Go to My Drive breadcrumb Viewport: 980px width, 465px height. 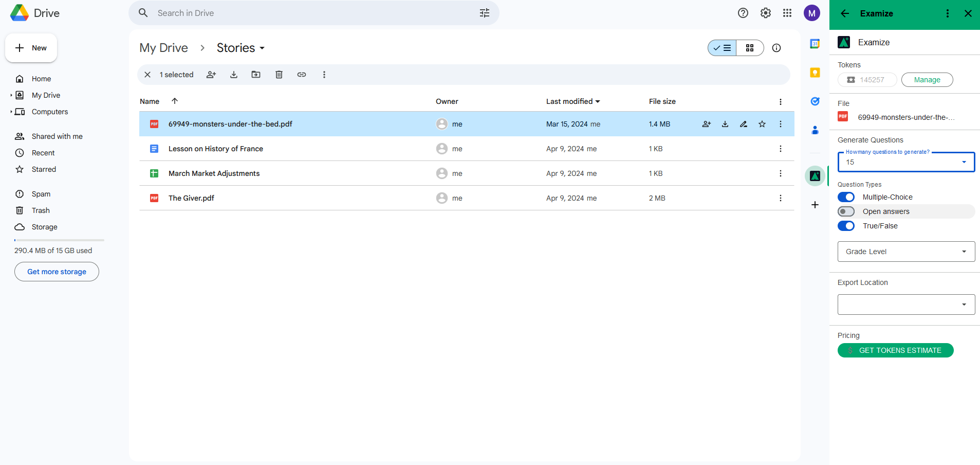164,48
